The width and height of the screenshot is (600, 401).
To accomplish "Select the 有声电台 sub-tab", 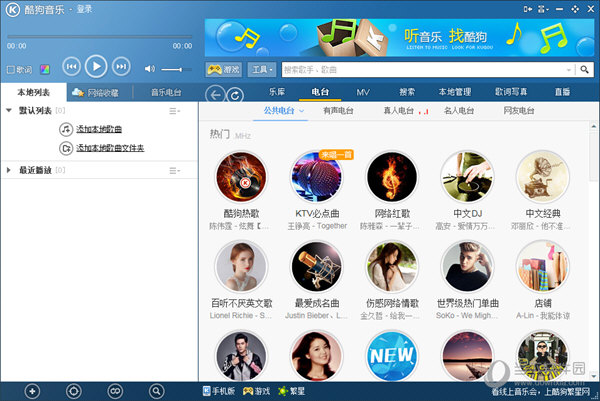I will pos(338,111).
